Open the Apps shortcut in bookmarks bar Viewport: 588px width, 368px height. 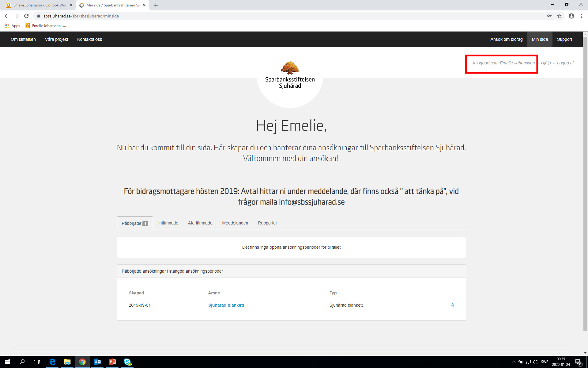point(12,26)
